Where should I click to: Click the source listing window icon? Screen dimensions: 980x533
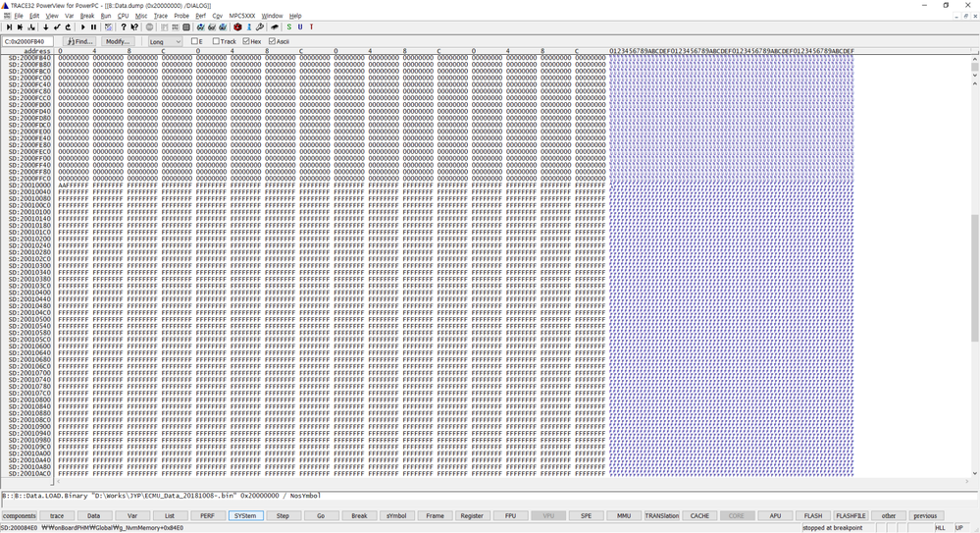(x=165, y=27)
